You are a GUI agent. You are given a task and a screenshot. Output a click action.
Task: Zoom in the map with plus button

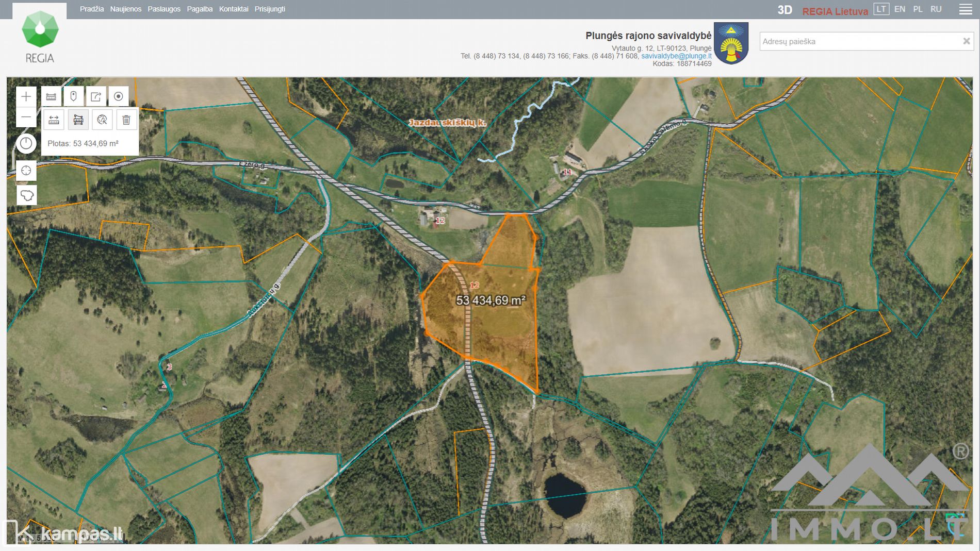point(26,96)
